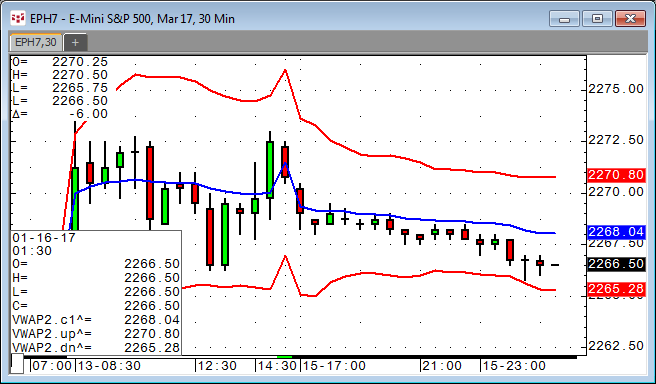Screen dimensions: 656x384
Task: Click the black 2266.50 last price label
Action: tap(616, 264)
